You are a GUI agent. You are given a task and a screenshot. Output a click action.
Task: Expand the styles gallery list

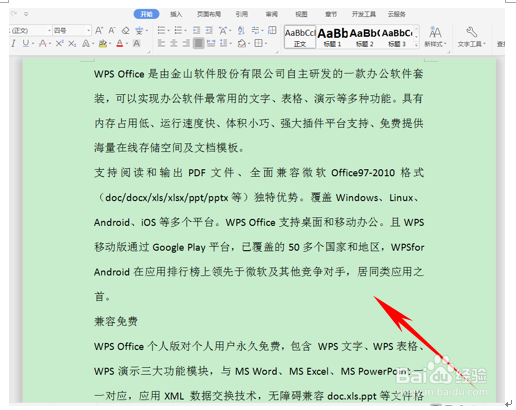pos(416,44)
